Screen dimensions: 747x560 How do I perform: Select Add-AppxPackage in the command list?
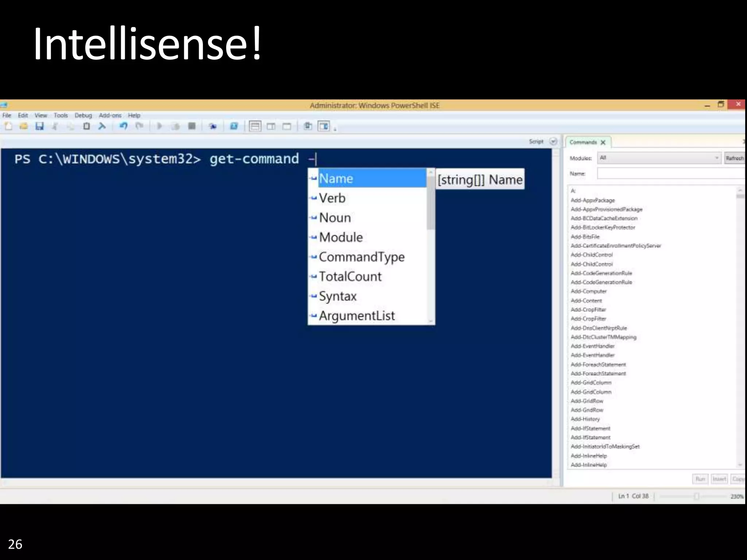[x=593, y=200]
